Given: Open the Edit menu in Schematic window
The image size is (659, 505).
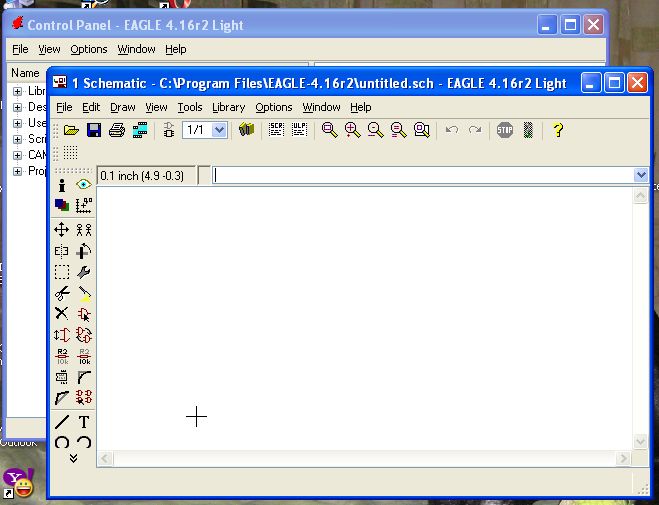Looking at the screenshot, I should [91, 108].
